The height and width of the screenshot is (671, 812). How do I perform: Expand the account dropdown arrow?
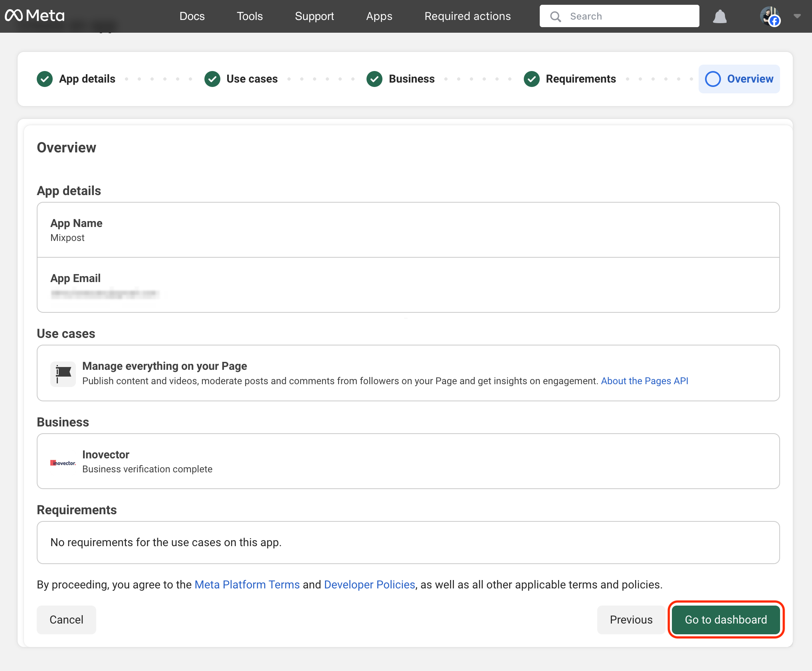click(x=797, y=16)
